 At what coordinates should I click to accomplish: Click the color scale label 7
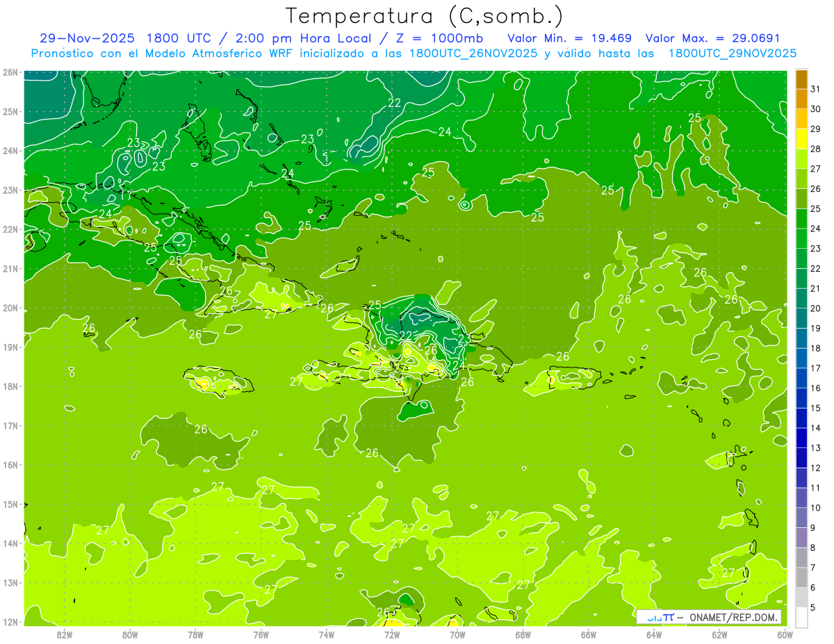tap(814, 568)
